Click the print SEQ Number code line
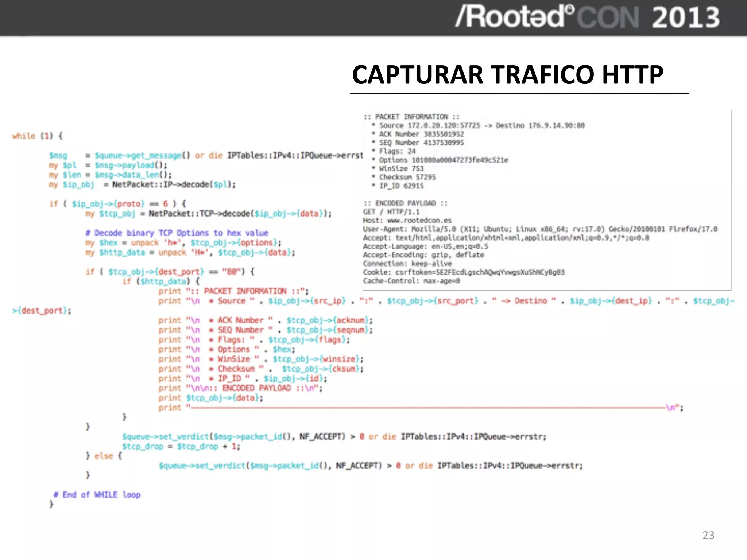The image size is (747, 560). tap(266, 330)
